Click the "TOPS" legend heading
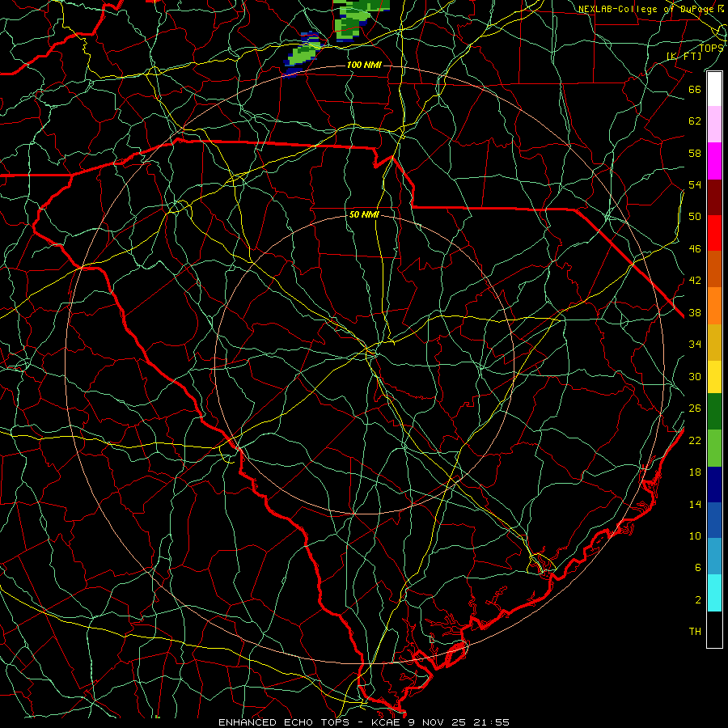 click(711, 48)
